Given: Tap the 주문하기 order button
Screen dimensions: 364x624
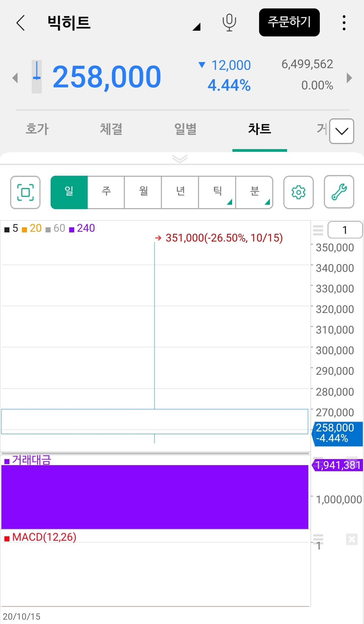Looking at the screenshot, I should point(289,22).
